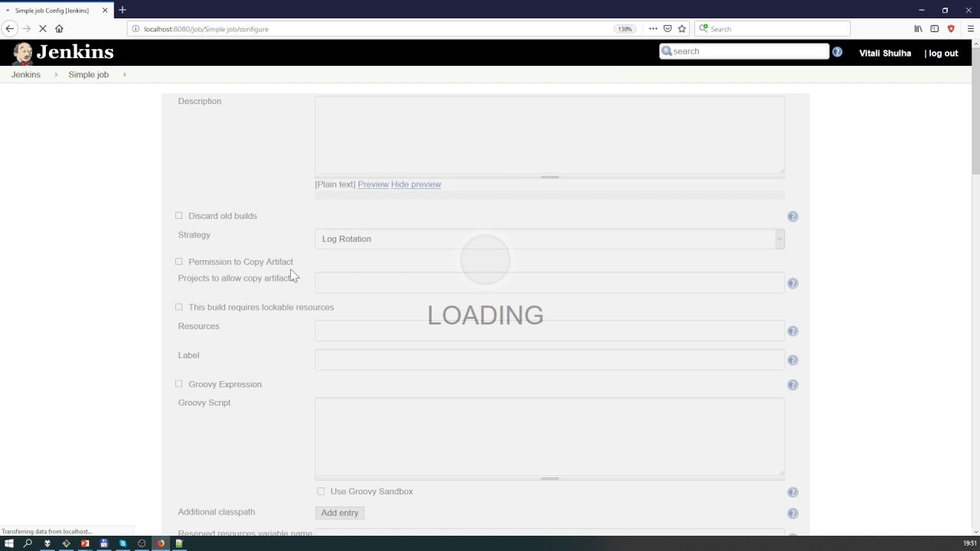
Task: Show help for Use Groovy Sandbox
Action: [x=792, y=492]
